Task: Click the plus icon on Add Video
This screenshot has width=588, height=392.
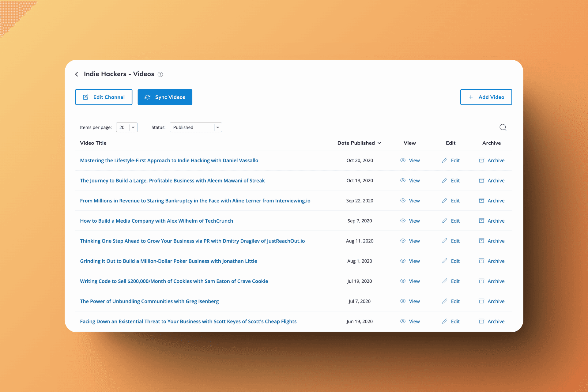Action: [471, 97]
